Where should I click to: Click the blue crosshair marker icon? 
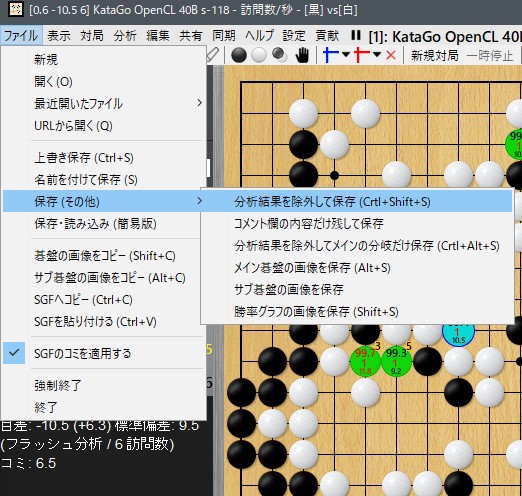point(331,55)
